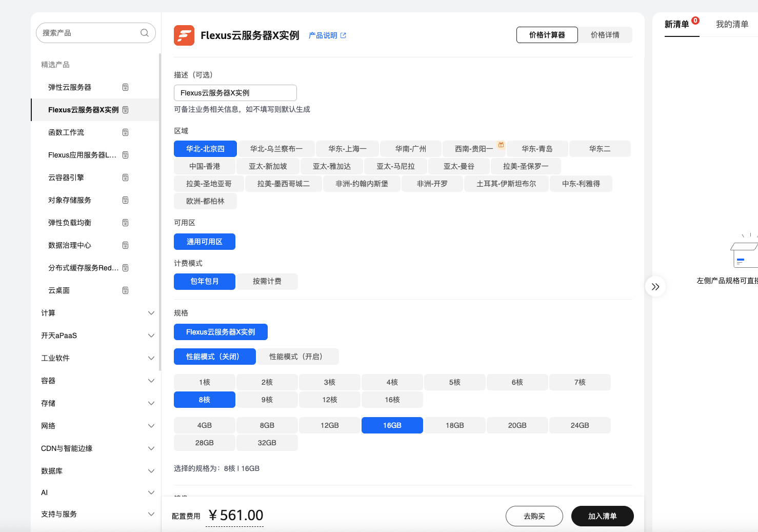
Task: Select 性能模式（关闭）option
Action: 215,357
